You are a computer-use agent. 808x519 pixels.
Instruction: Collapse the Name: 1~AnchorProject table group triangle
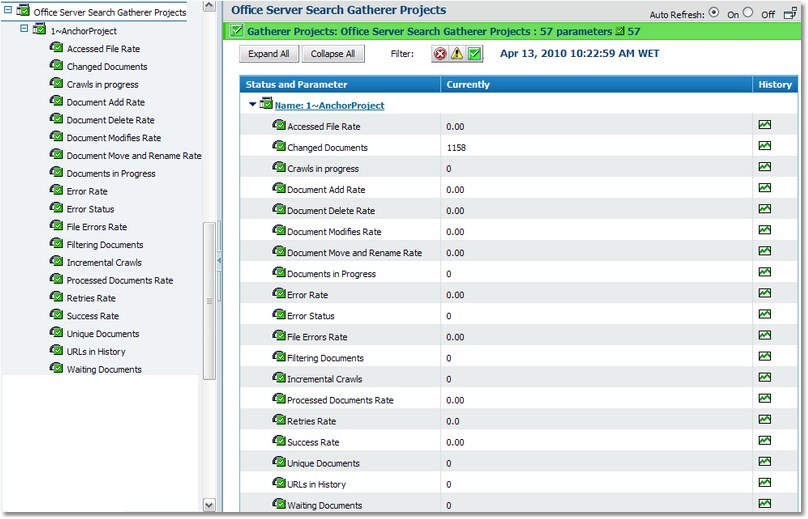tap(252, 105)
